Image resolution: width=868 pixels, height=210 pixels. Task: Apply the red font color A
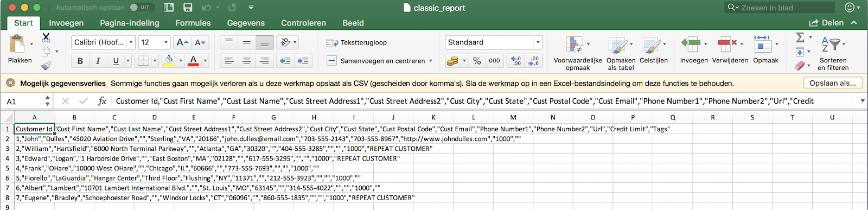(194, 61)
